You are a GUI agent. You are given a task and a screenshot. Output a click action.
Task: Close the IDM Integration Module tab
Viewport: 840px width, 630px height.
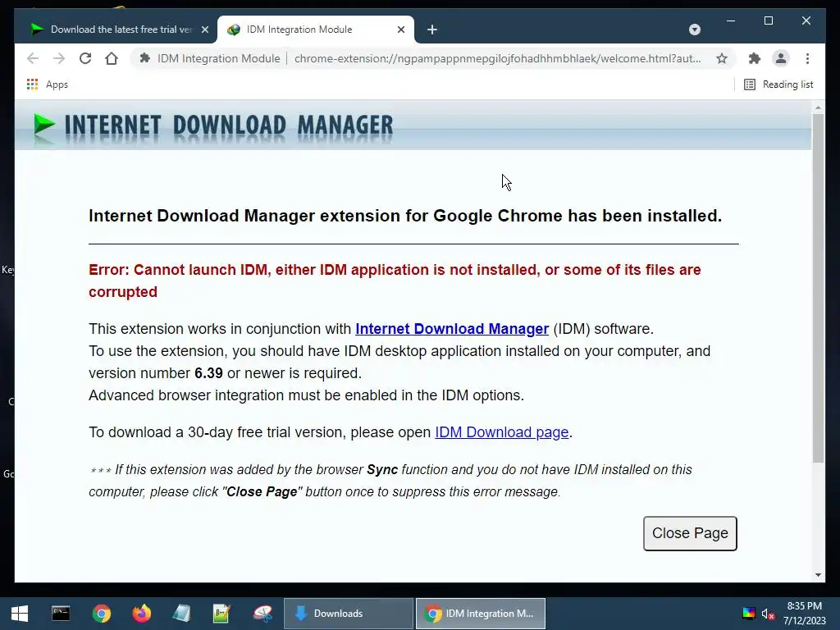click(400, 30)
